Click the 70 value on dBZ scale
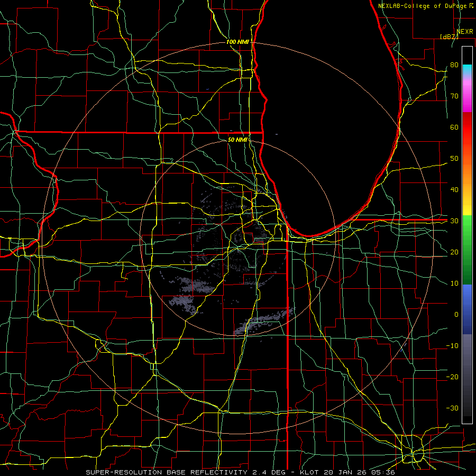Screen dimensions: 476x476 (454, 96)
